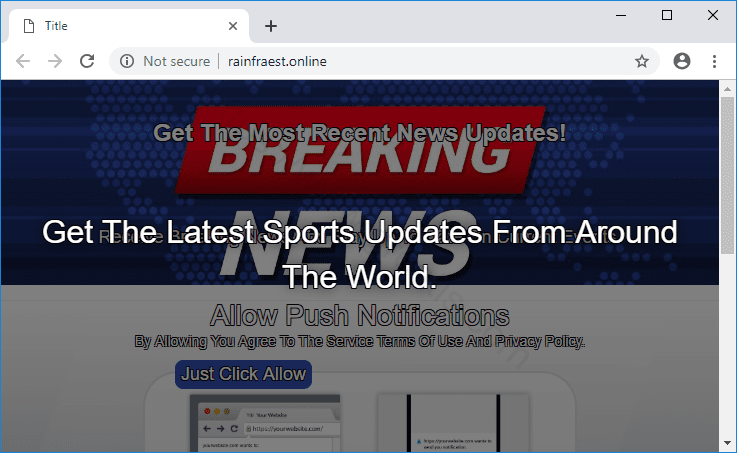Bookmark this page with the star icon
This screenshot has height=453, width=737.
[x=641, y=61]
